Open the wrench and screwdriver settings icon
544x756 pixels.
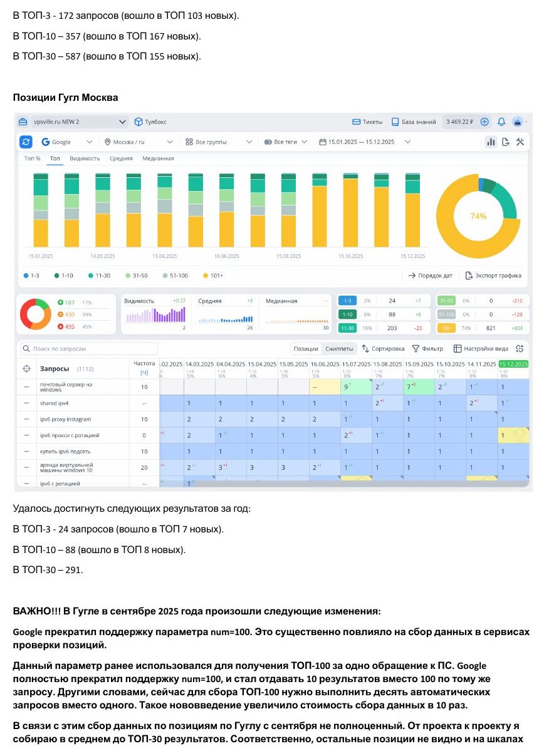(520, 142)
